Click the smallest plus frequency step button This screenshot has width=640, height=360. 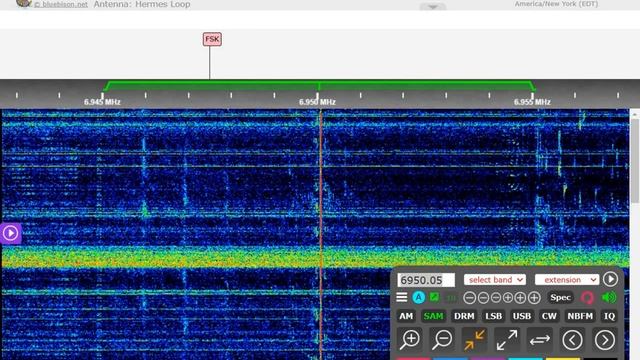pos(507,298)
